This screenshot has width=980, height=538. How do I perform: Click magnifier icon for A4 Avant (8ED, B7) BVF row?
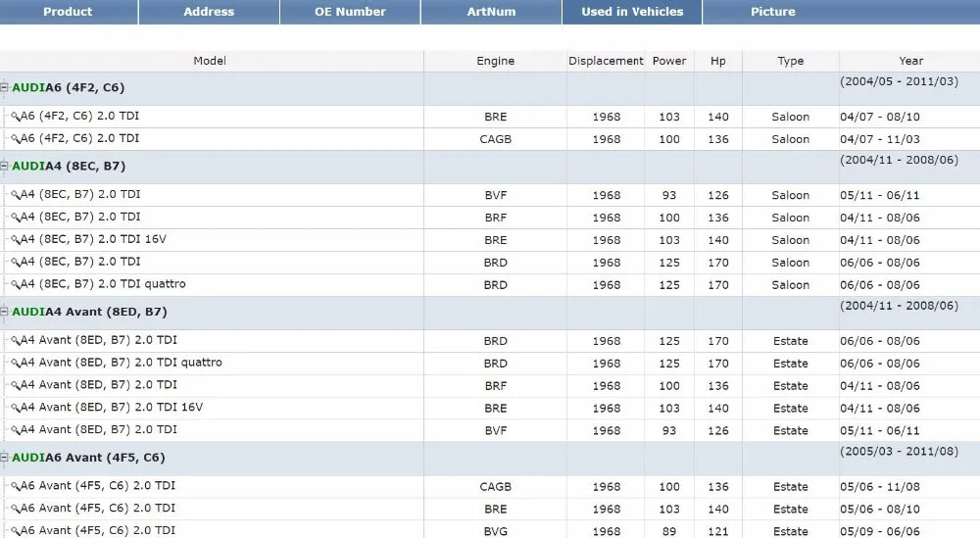16,430
